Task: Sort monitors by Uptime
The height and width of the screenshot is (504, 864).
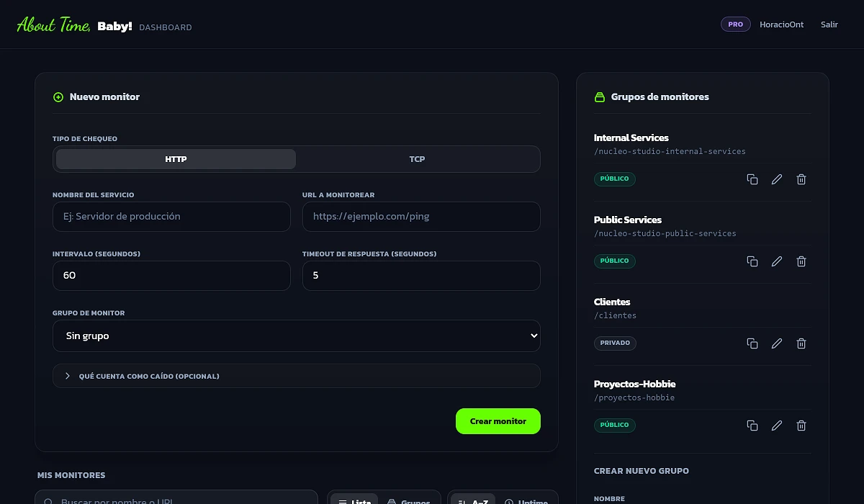Action: (x=526, y=499)
